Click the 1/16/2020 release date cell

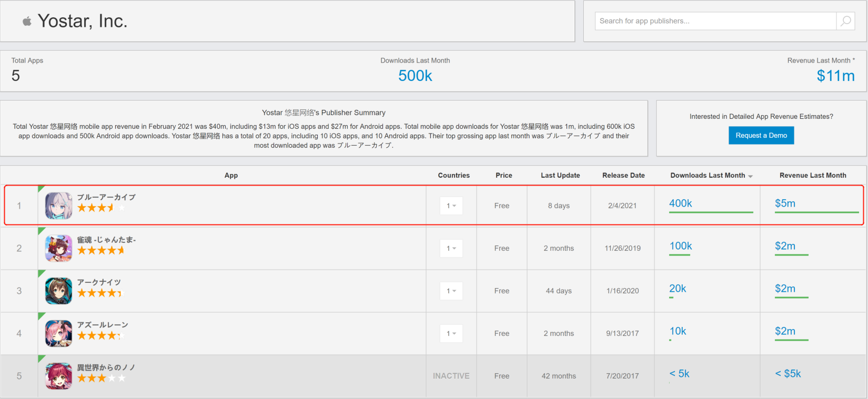click(623, 291)
